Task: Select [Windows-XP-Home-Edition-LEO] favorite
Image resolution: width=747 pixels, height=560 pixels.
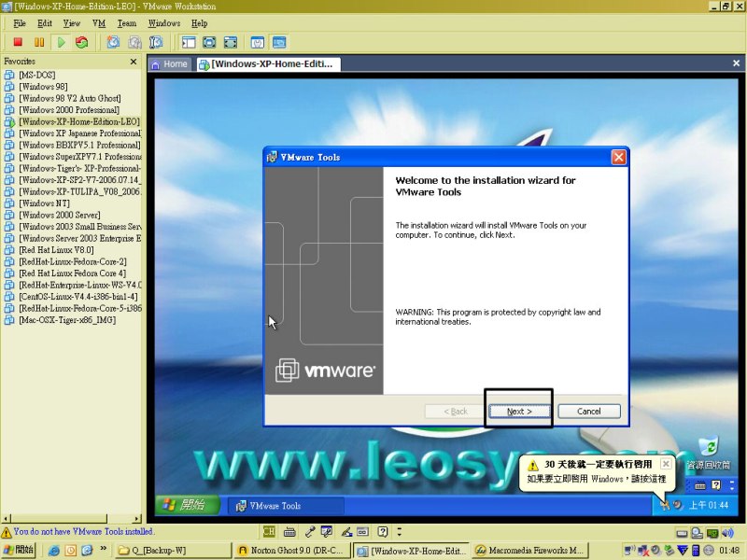Action: 79,121
